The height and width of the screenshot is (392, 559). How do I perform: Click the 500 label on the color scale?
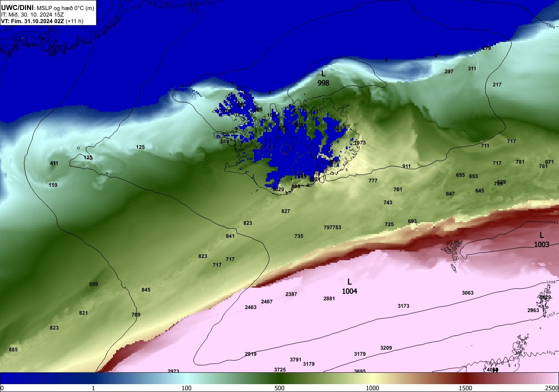point(279,388)
